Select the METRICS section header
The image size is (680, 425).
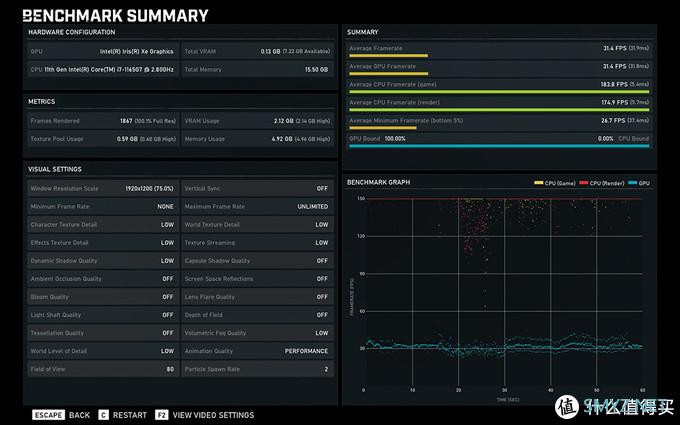click(x=42, y=101)
